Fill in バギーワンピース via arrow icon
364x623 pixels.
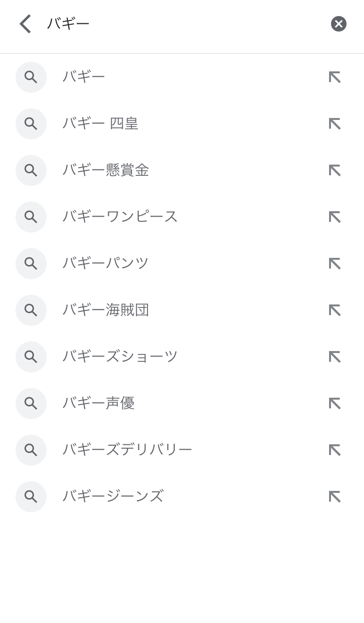[335, 217]
